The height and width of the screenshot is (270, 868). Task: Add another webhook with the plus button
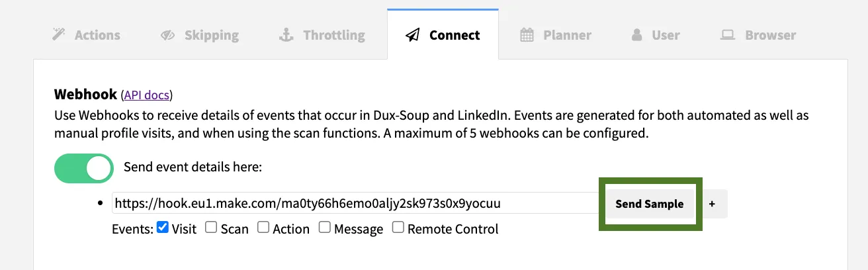pyautogui.click(x=712, y=204)
